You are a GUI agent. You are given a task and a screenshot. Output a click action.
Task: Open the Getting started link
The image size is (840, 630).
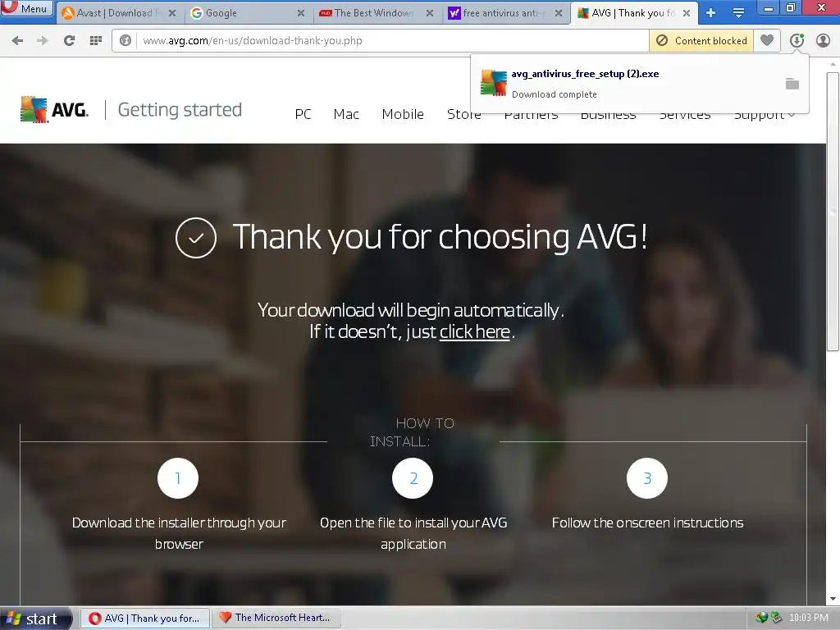(x=180, y=110)
